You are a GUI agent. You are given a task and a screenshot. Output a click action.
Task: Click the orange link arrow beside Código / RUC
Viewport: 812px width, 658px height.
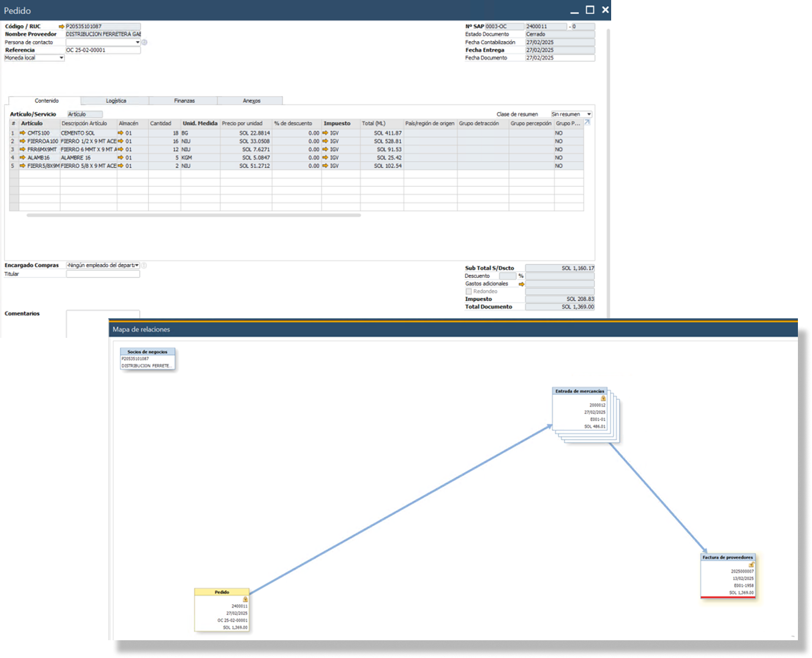61,26
